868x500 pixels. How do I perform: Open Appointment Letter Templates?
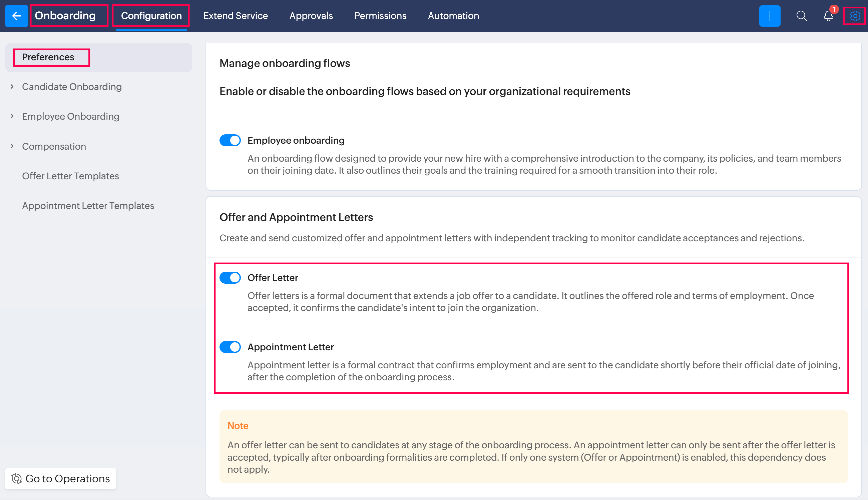tap(88, 206)
